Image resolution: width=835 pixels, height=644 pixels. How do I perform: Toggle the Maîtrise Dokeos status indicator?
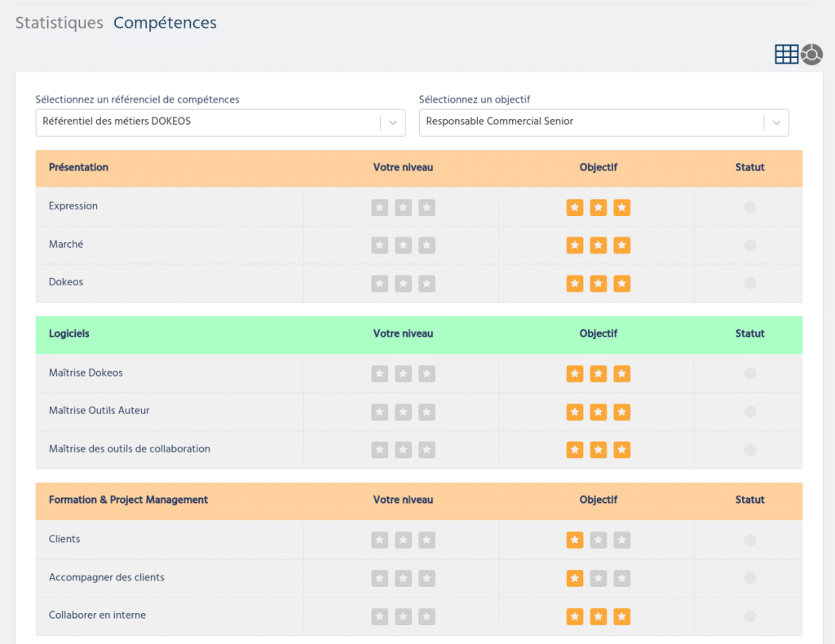click(750, 373)
